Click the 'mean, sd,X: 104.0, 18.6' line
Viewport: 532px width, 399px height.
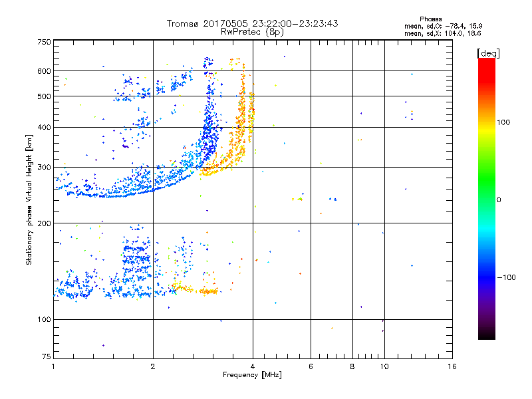click(x=442, y=33)
